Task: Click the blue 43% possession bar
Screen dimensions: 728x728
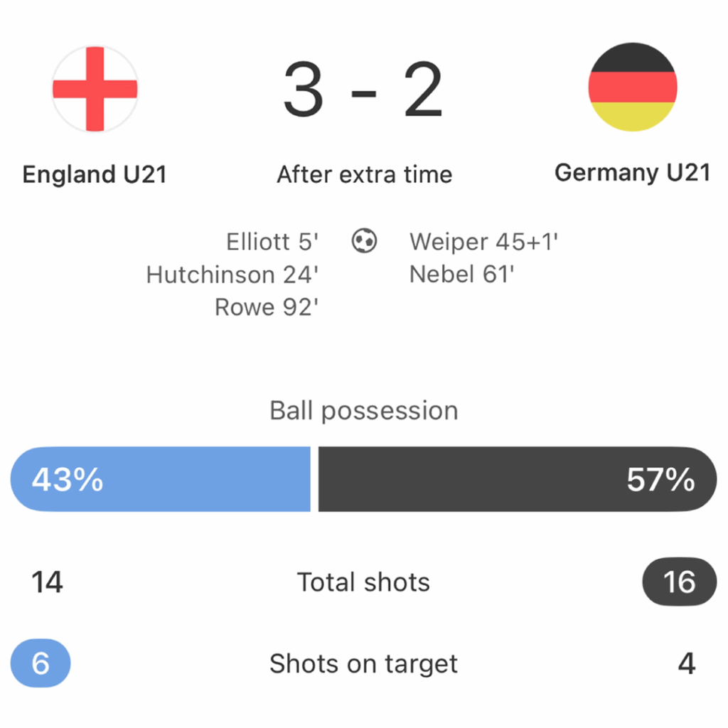Action: click(x=161, y=479)
